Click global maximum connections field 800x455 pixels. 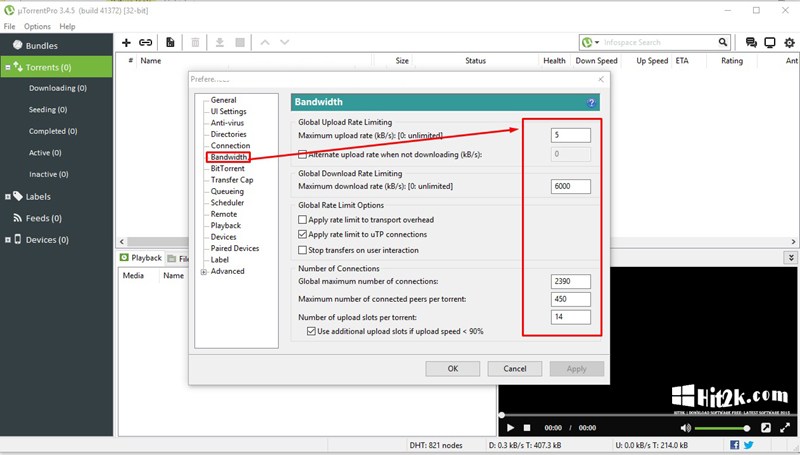(571, 281)
